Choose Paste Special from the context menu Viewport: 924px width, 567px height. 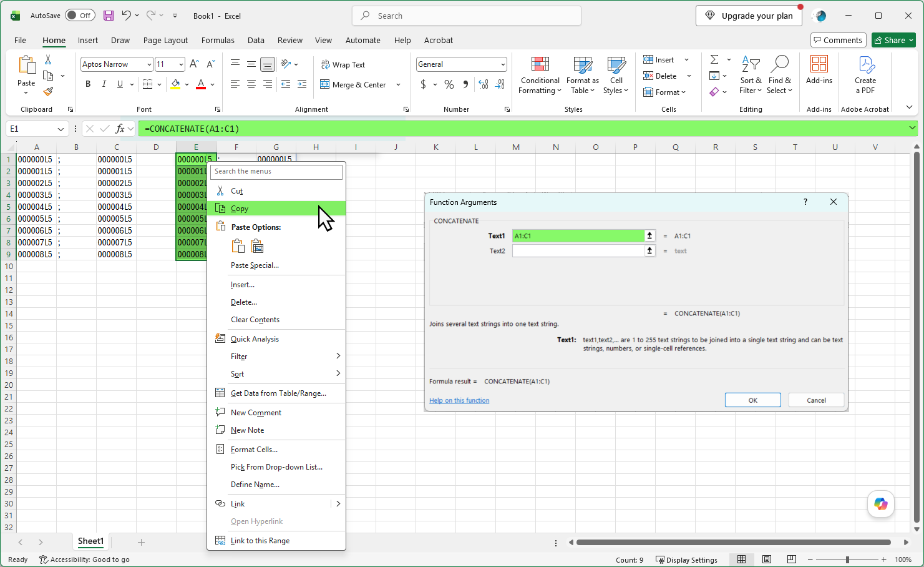coord(255,265)
